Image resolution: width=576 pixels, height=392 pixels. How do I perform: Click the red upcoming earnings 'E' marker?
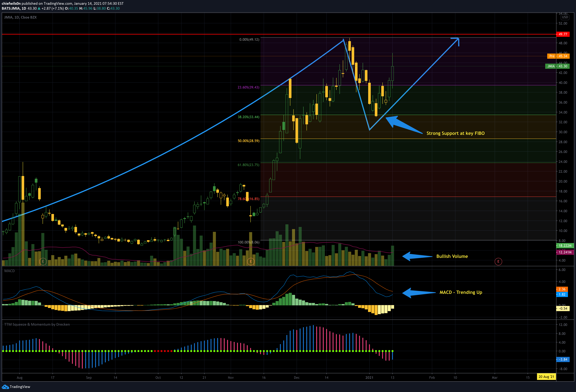pos(498,261)
